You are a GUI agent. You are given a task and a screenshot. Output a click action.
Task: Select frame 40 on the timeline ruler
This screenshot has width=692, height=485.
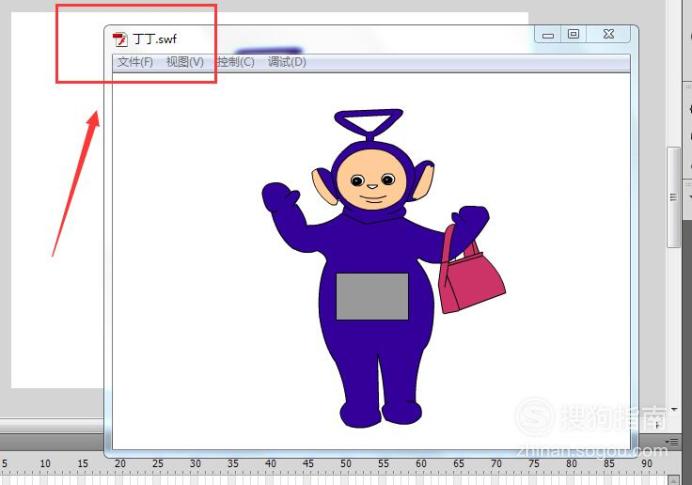click(x=271, y=464)
